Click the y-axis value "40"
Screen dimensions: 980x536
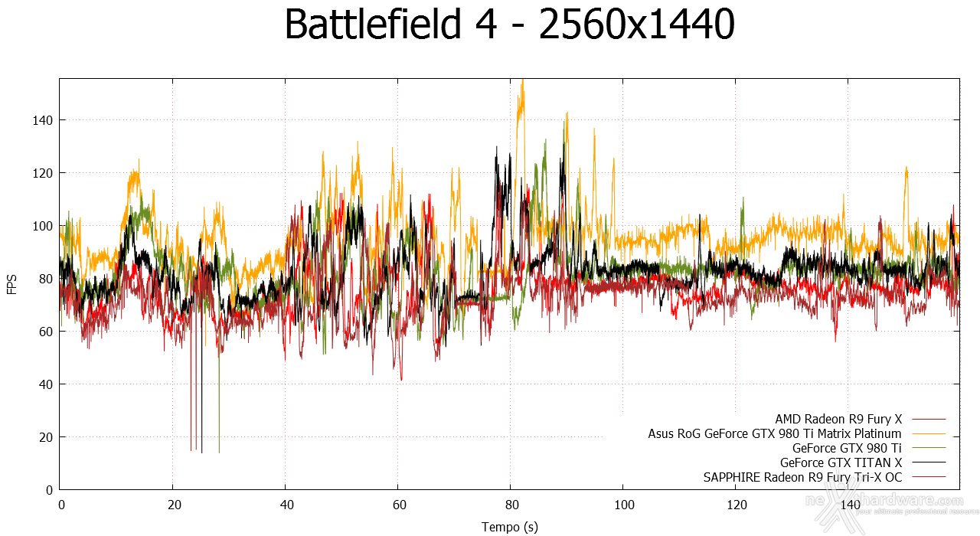46,384
